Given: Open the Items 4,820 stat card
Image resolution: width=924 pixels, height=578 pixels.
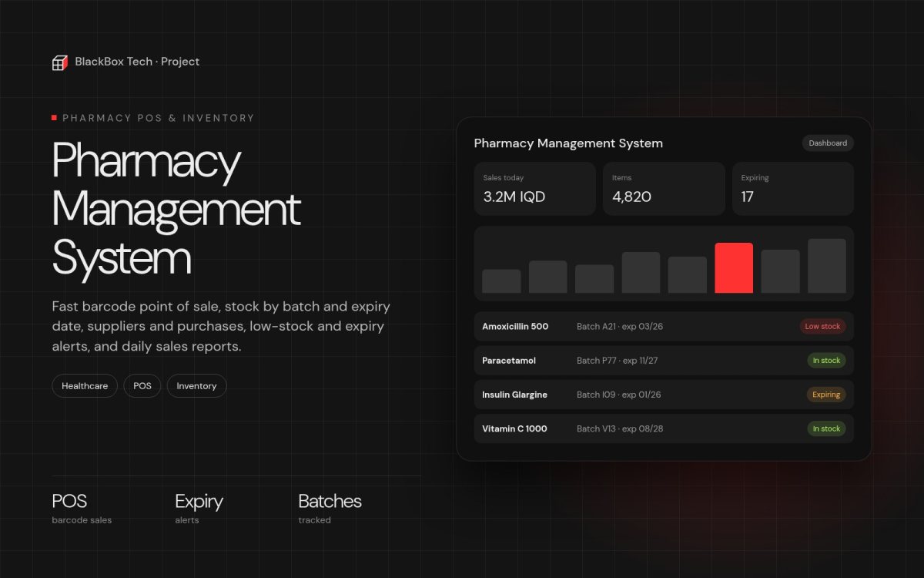Looking at the screenshot, I should coord(664,188).
